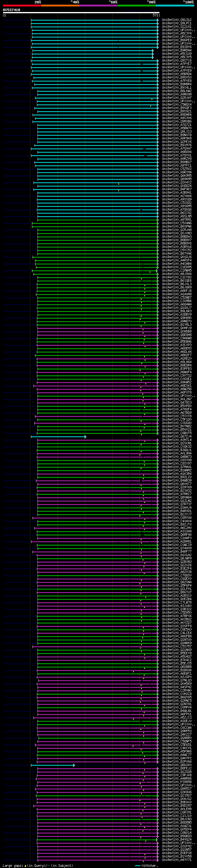Click the red ~20% identity legend bar
Viewport: 197px width, 868px height.
tap(22, 6)
